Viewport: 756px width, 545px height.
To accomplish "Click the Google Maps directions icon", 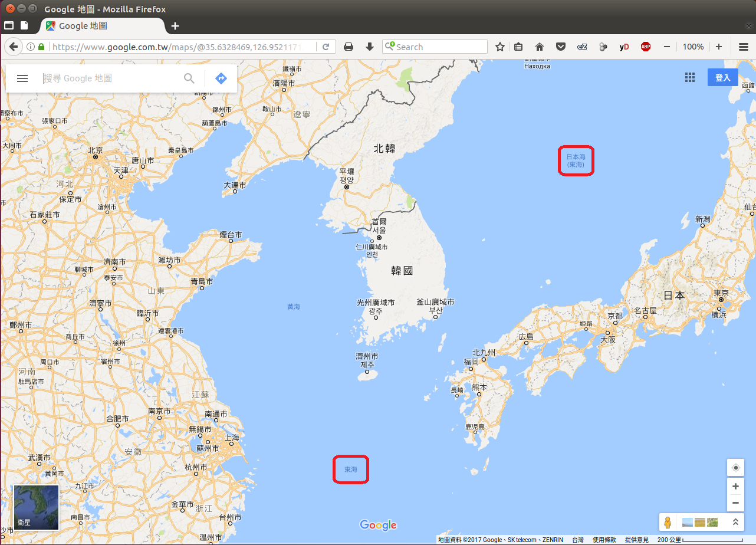I will click(x=221, y=78).
